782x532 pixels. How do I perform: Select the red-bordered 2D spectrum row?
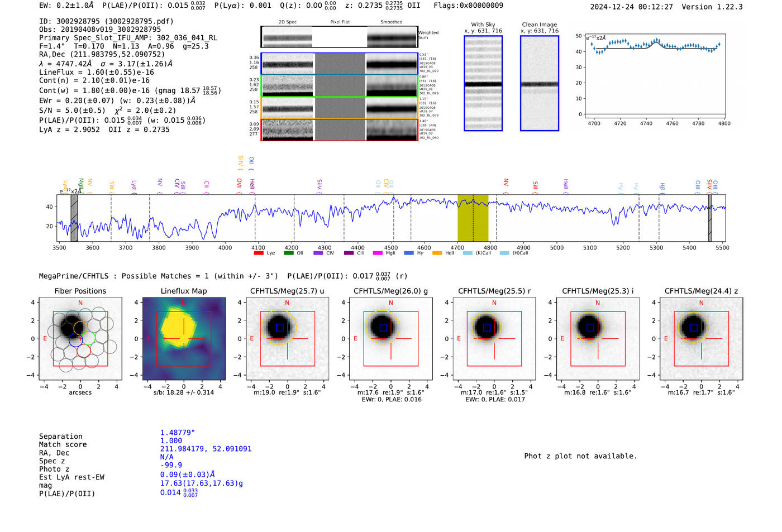point(340,130)
